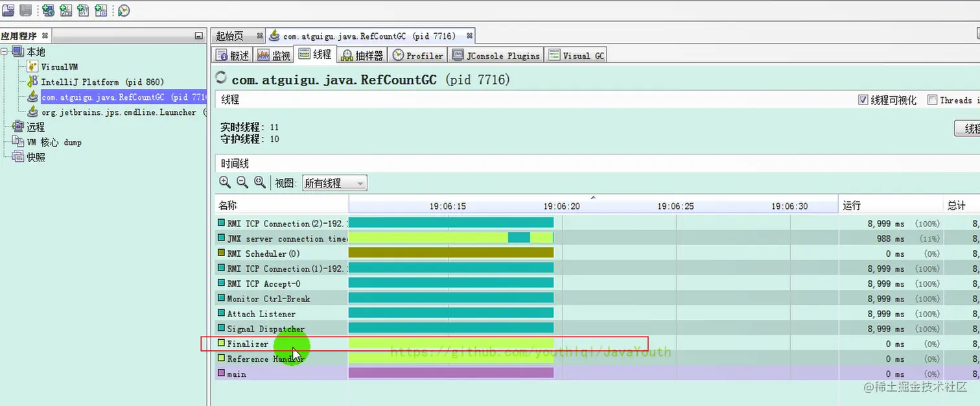Click the Finalizer yellow-green timeline bar

point(451,343)
